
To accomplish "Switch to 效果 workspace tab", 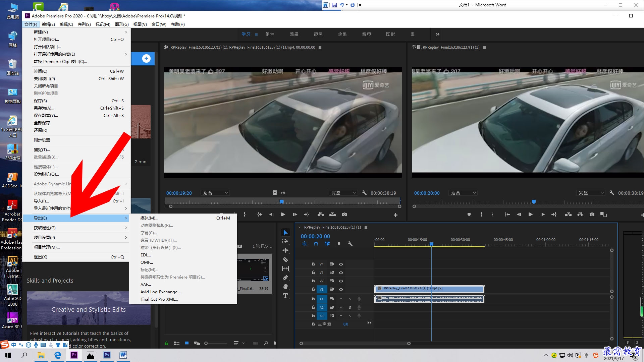I will tap(342, 34).
